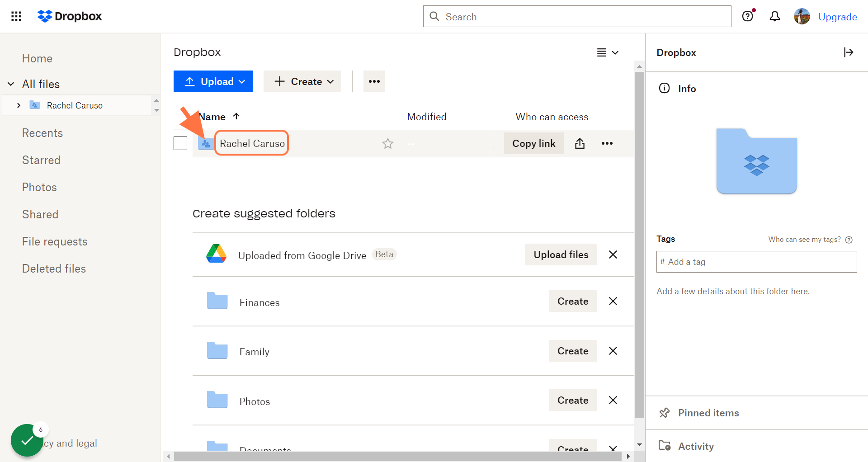The width and height of the screenshot is (868, 462).
Task: Click the Dropbox folder thumbnail
Action: pos(757,161)
